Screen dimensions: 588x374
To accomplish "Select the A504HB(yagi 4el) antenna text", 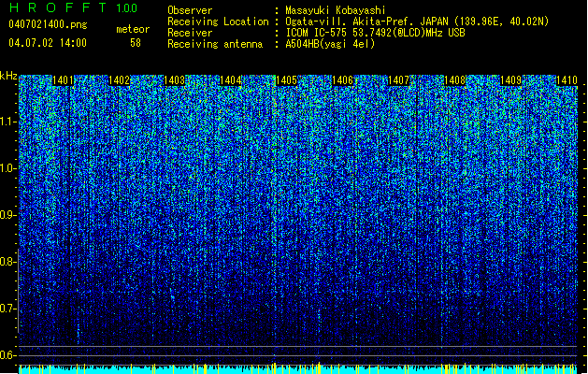I will 330,44.
